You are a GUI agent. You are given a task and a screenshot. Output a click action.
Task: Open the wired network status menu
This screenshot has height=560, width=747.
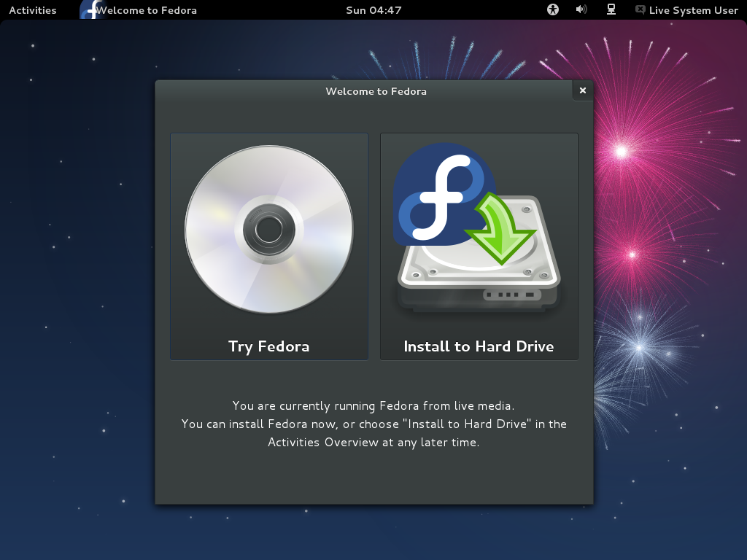611,10
